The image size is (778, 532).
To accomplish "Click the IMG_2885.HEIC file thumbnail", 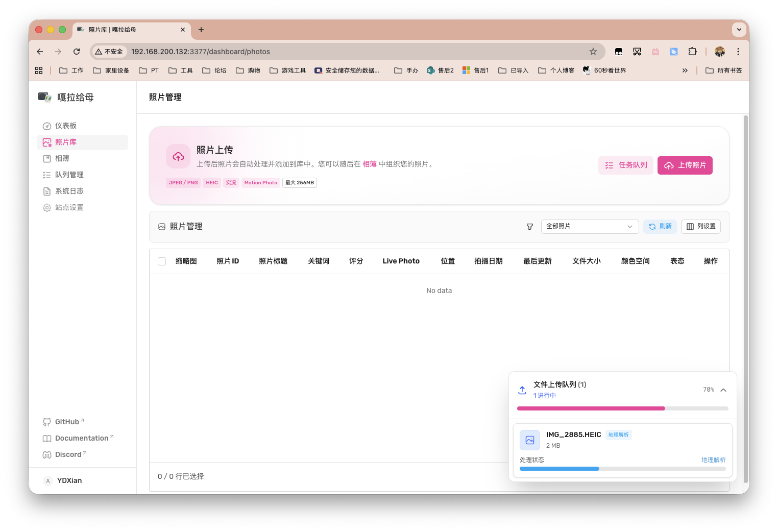I will tap(529, 440).
